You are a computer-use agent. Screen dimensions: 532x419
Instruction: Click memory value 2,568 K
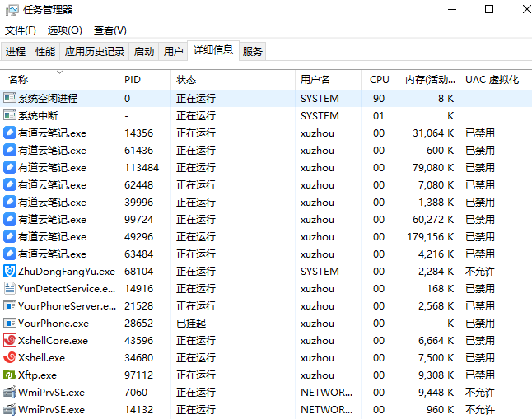point(436,305)
